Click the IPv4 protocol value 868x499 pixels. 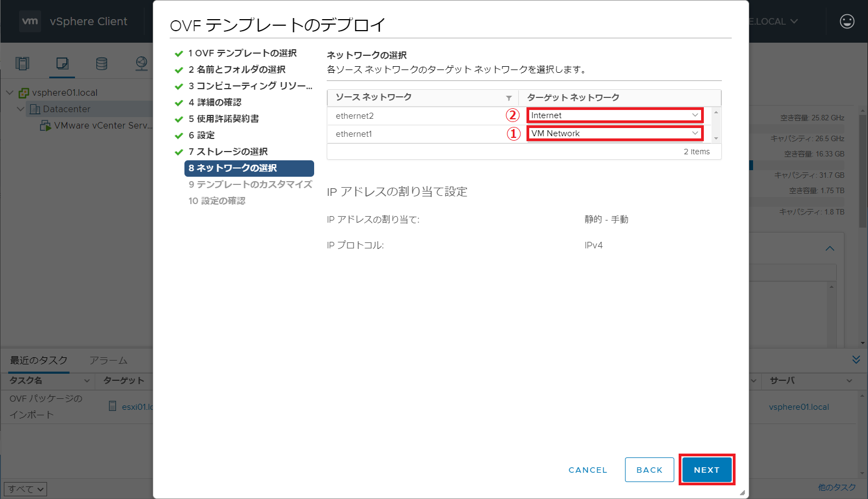coord(594,245)
